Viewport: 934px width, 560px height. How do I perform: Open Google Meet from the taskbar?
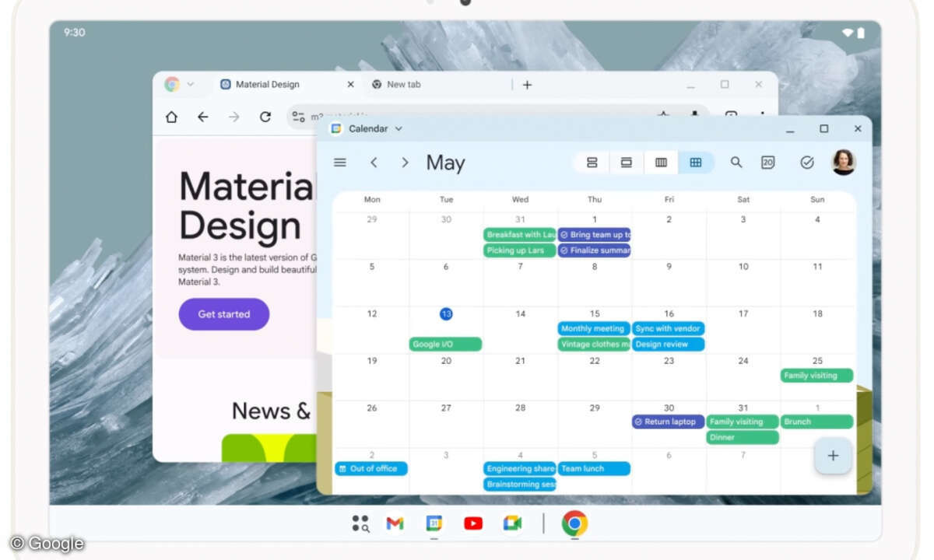click(x=512, y=523)
